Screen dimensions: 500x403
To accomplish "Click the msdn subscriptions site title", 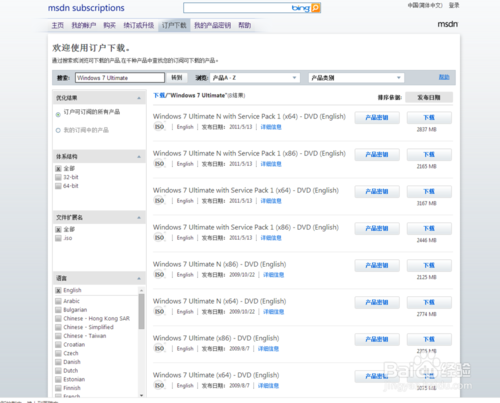I will 86,8.
